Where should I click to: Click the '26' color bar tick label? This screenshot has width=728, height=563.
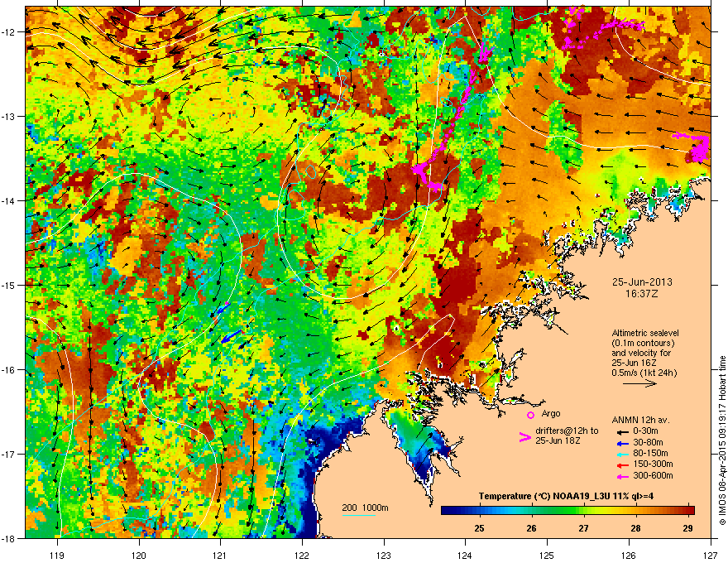pos(532,528)
